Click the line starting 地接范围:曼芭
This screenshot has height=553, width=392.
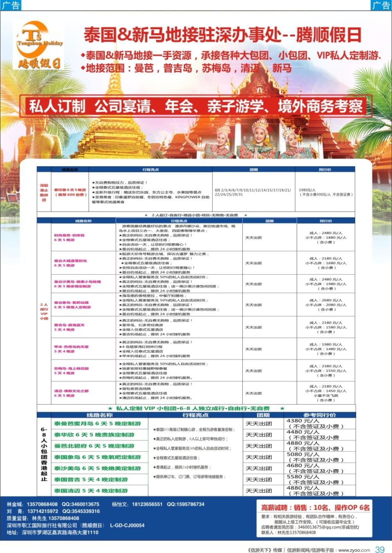tap(186, 68)
